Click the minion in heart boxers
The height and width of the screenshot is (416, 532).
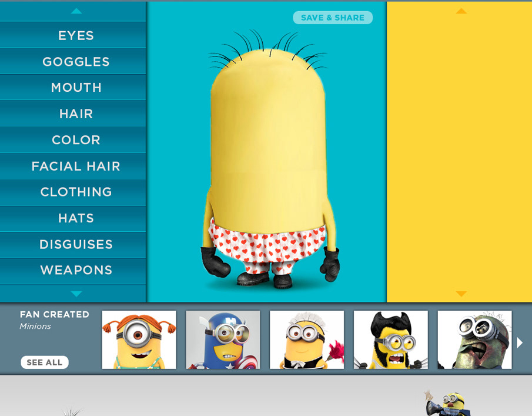pos(268,159)
